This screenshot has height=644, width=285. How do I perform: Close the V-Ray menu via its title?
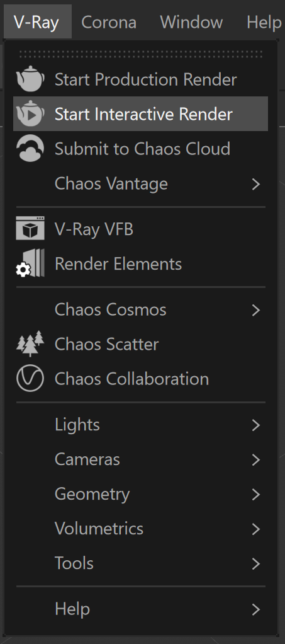pyautogui.click(x=36, y=22)
